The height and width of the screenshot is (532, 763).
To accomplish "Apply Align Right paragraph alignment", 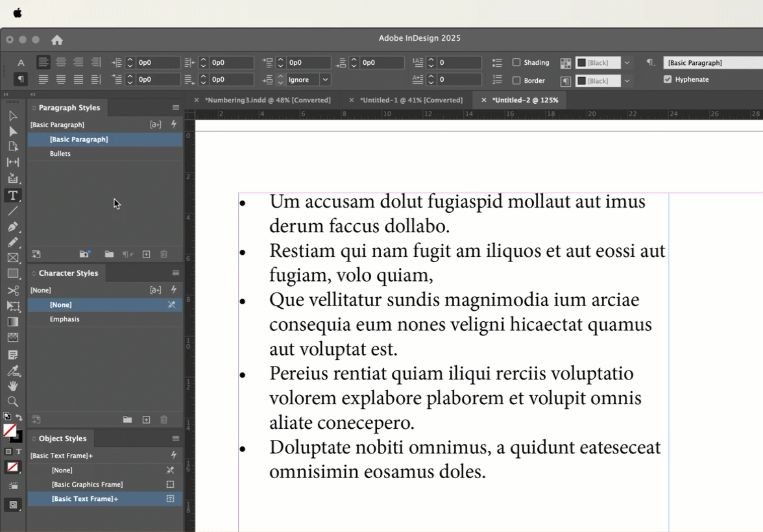I will [79, 62].
